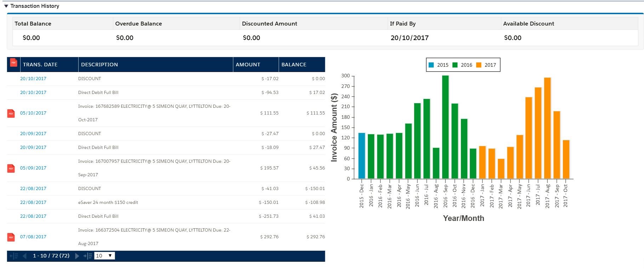Open PDF for 05/09/2017 invoice
644x272 pixels.
click(x=11, y=168)
